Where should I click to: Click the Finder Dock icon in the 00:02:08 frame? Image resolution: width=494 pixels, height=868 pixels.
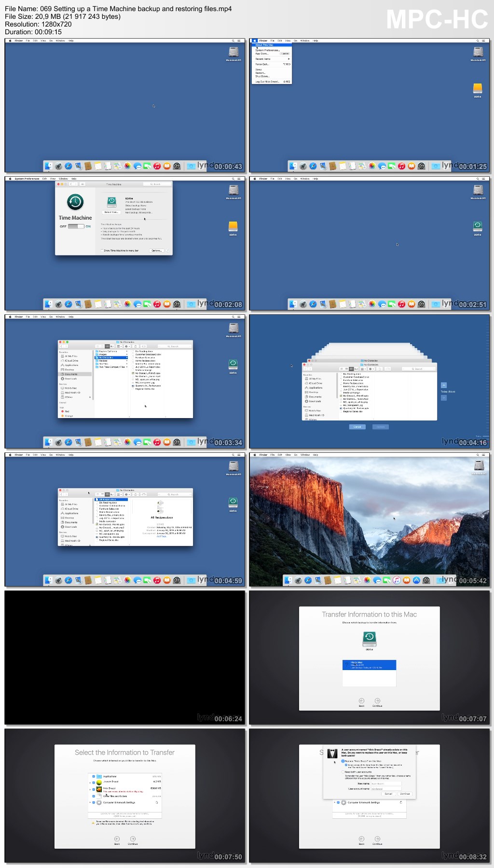(48, 304)
